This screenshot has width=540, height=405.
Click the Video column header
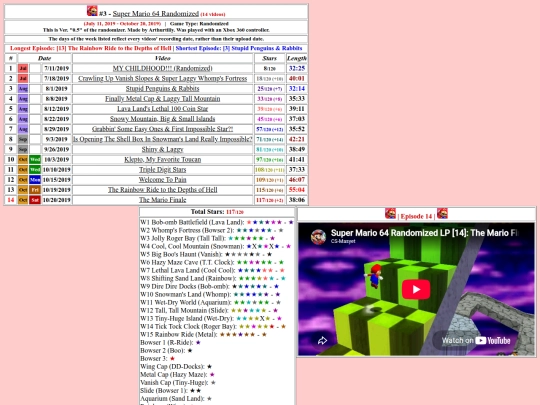163,58
